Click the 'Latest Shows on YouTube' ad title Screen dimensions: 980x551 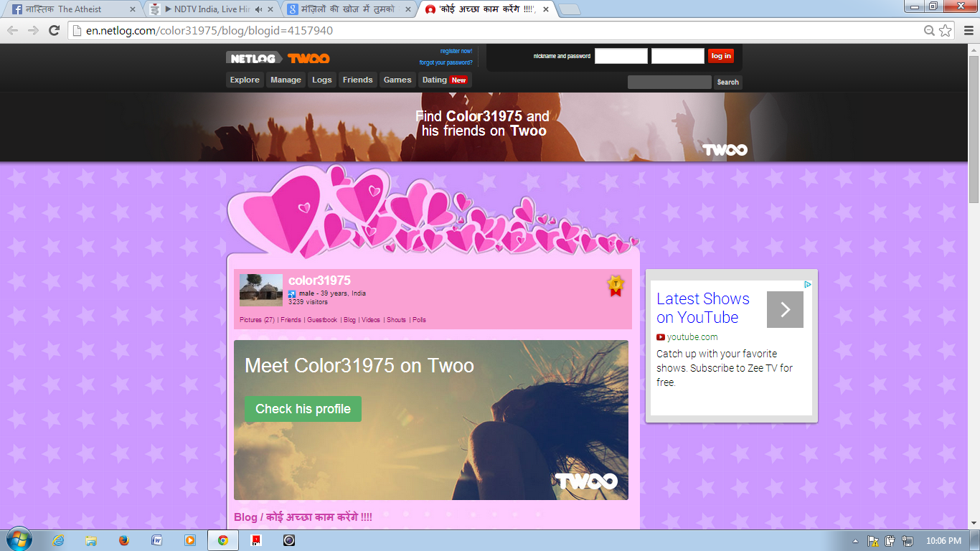coord(703,308)
